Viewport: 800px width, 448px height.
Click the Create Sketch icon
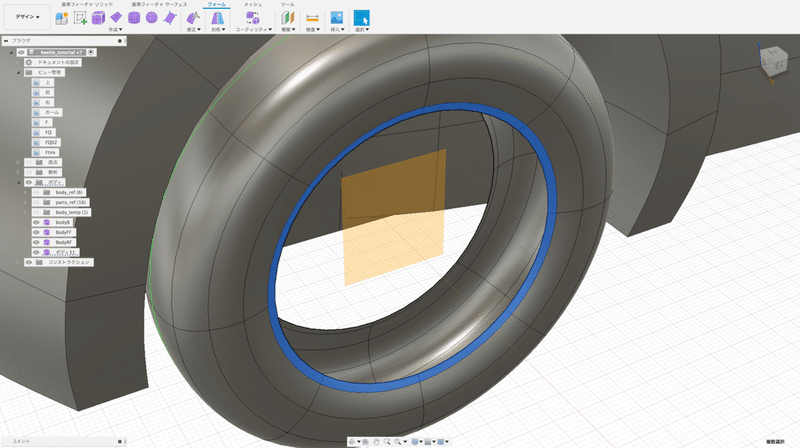click(80, 18)
